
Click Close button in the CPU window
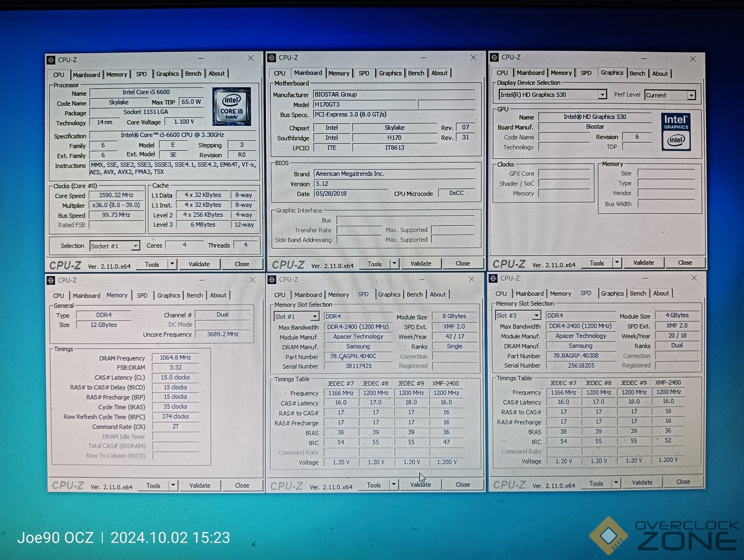click(x=242, y=264)
